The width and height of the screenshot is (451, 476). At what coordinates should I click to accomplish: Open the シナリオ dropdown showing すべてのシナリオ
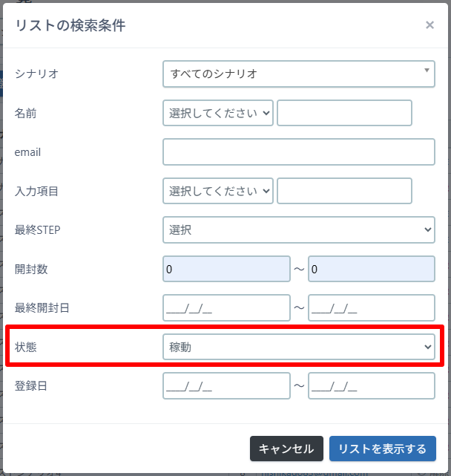pyautogui.click(x=298, y=74)
